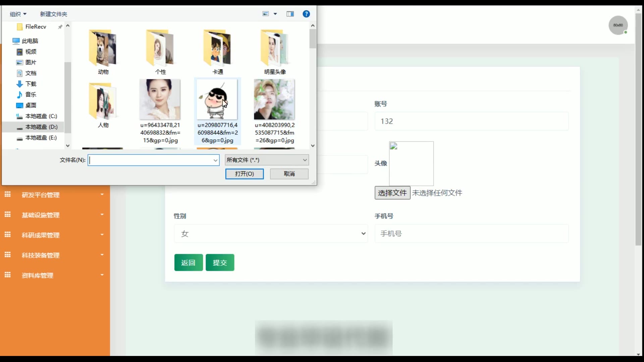
Task: Select 本地磁盘 (C:) drive
Action: [41, 116]
